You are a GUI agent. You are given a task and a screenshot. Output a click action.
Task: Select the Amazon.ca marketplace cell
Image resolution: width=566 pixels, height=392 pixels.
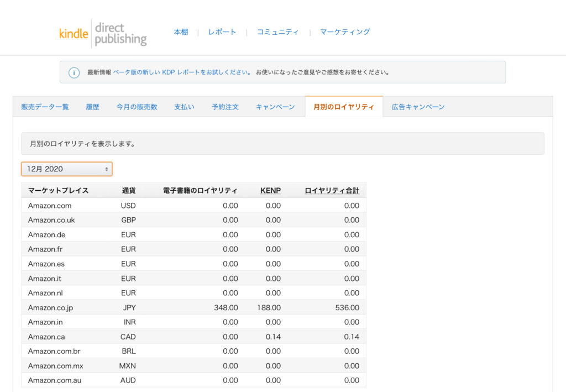coord(46,337)
